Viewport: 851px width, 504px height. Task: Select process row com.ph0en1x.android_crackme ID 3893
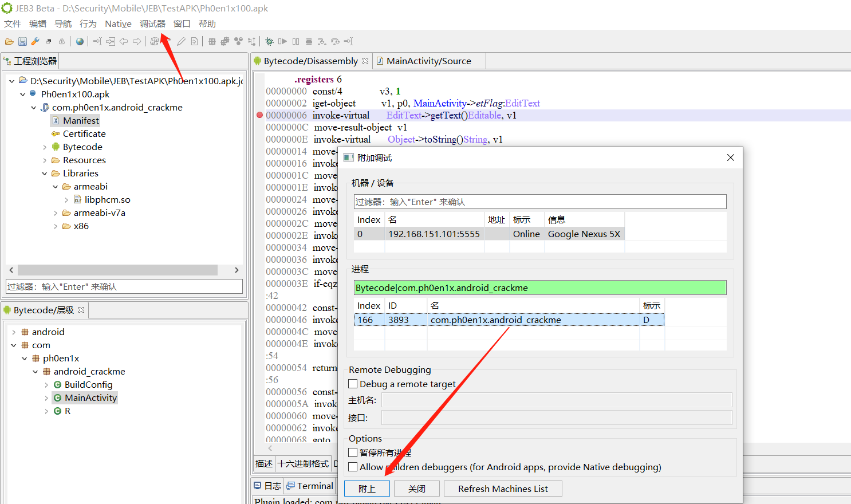coord(509,320)
